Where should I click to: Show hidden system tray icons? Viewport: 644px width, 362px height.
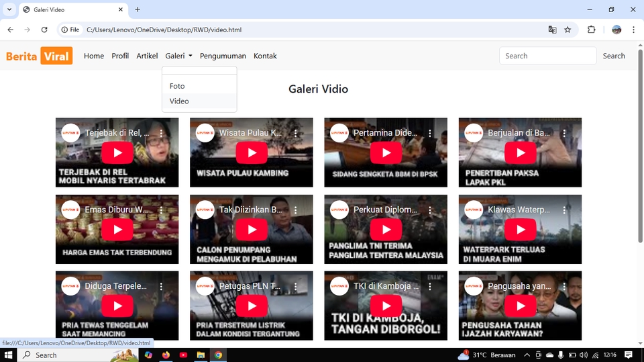click(527, 355)
